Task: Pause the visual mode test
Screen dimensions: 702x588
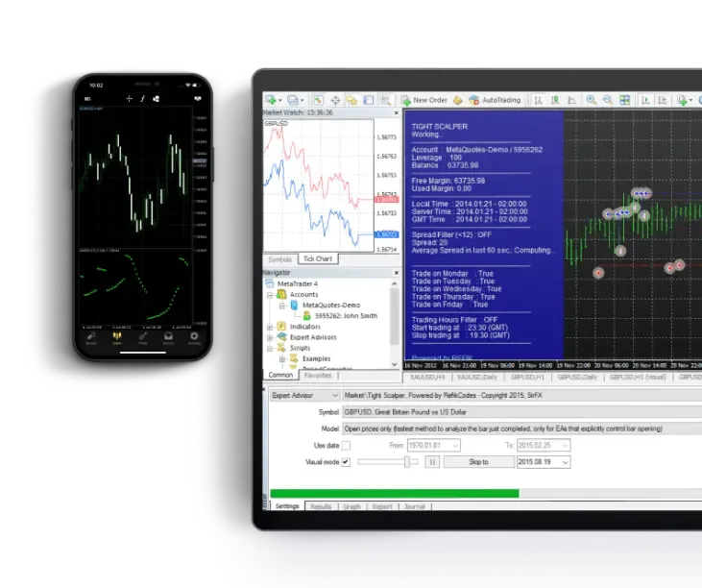Action: click(432, 462)
